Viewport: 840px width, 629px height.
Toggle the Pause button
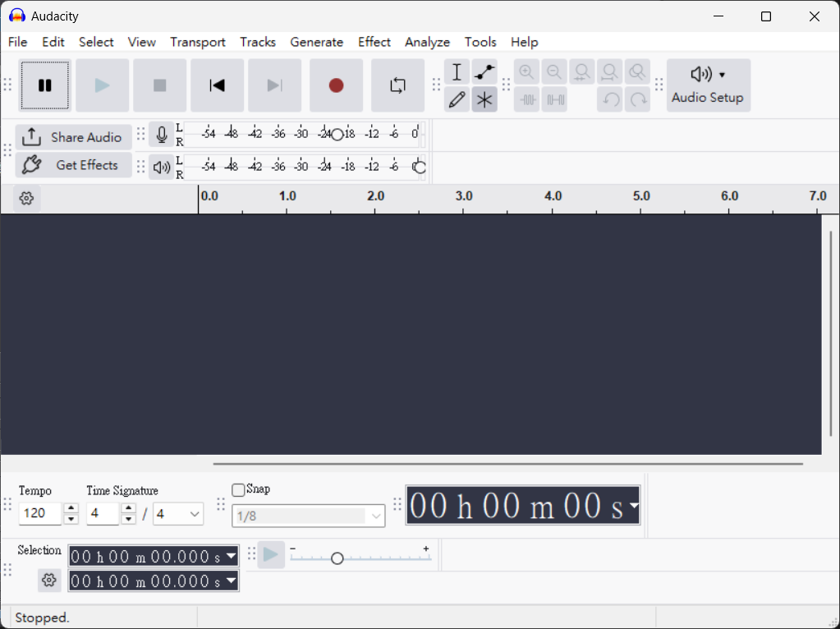coord(45,85)
